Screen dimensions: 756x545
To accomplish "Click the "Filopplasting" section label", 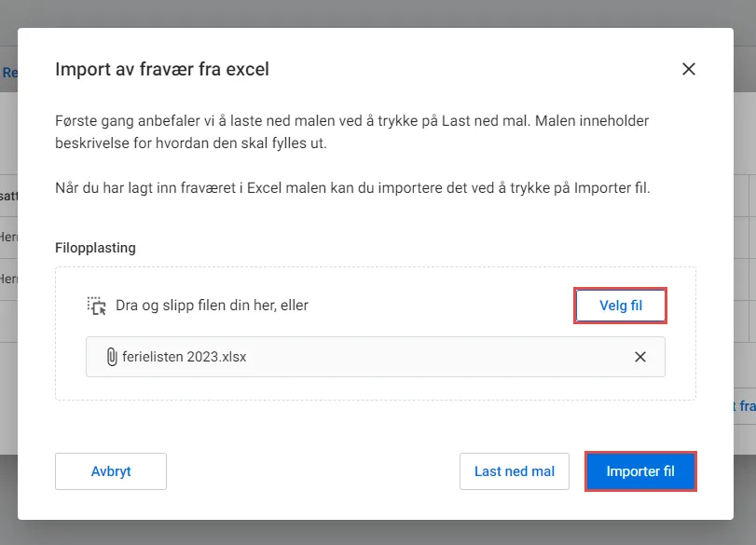I will [x=95, y=249].
